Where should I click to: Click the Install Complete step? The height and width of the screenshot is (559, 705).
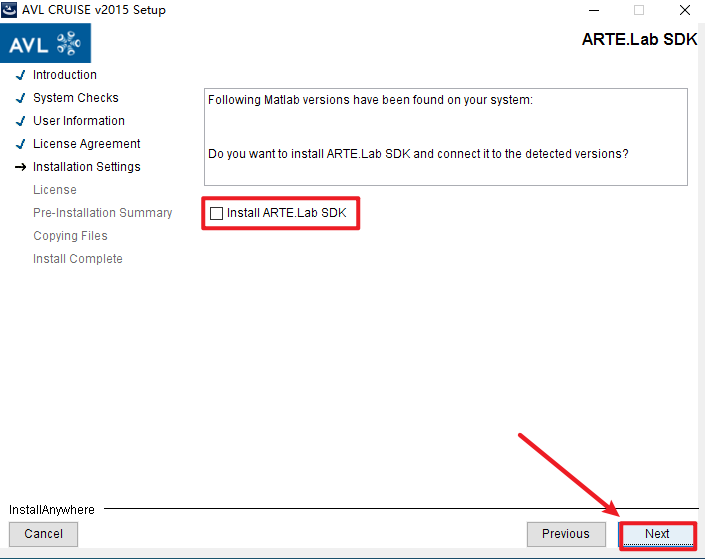click(x=78, y=259)
